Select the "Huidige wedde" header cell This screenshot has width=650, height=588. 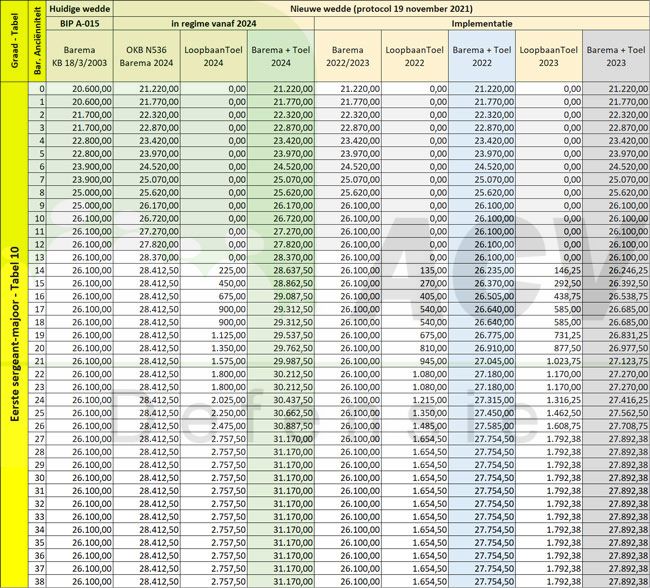(80, 9)
